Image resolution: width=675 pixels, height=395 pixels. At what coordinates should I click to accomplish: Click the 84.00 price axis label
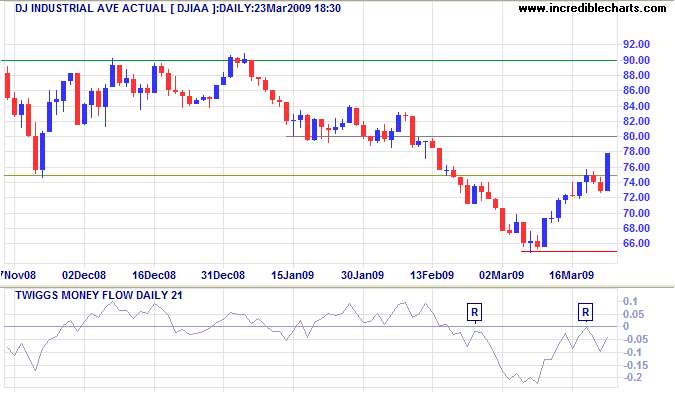click(x=636, y=106)
